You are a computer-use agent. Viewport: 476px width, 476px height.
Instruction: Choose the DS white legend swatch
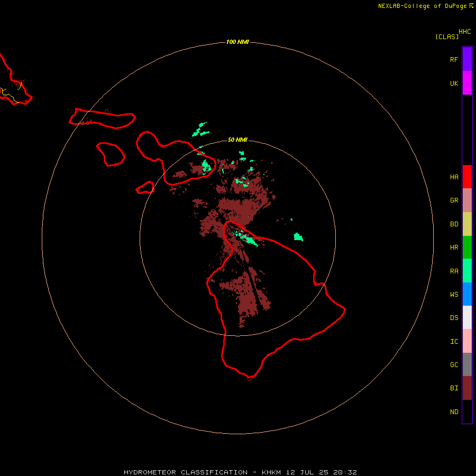(467, 317)
